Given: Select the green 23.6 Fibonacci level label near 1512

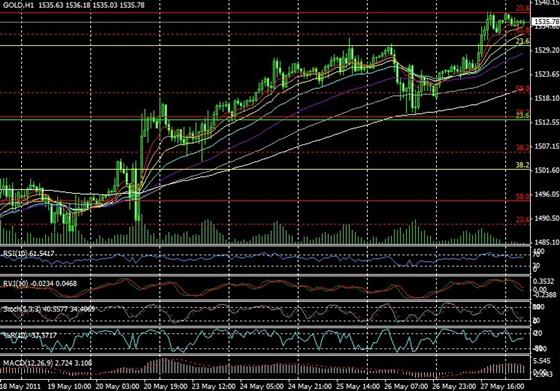Looking at the screenshot, I should click(x=522, y=115).
